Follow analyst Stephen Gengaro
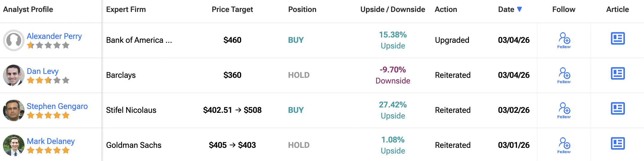 click(x=564, y=110)
